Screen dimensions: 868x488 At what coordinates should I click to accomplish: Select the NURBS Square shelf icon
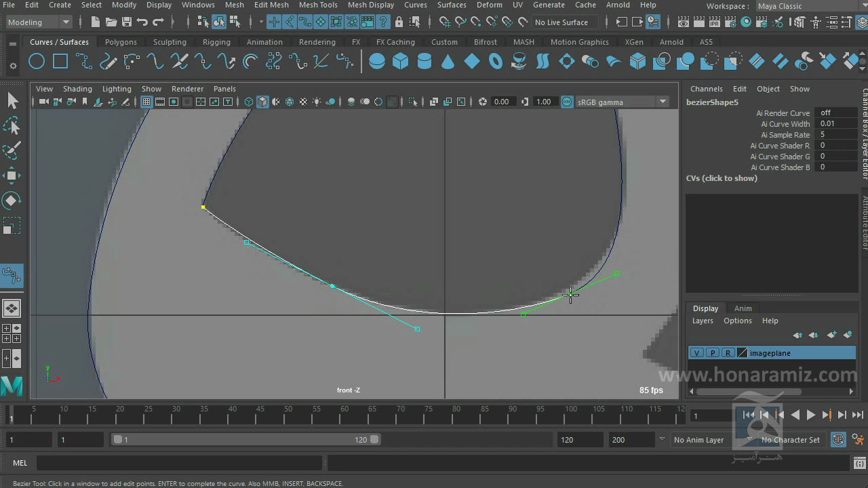[x=60, y=62]
